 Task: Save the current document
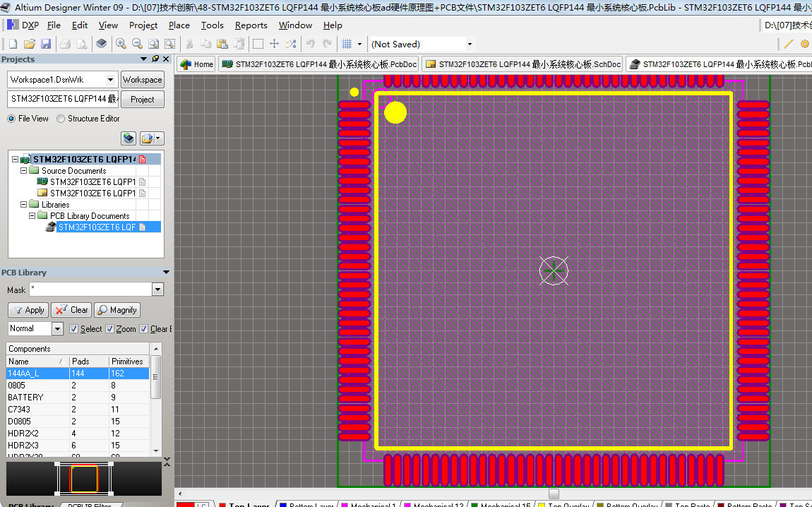click(46, 44)
